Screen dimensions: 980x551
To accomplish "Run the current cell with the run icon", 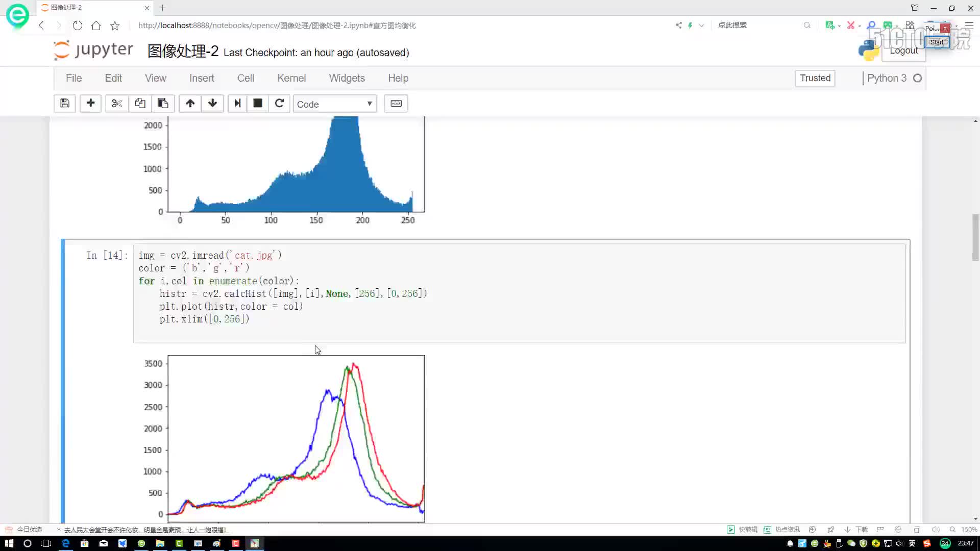I will point(237,104).
